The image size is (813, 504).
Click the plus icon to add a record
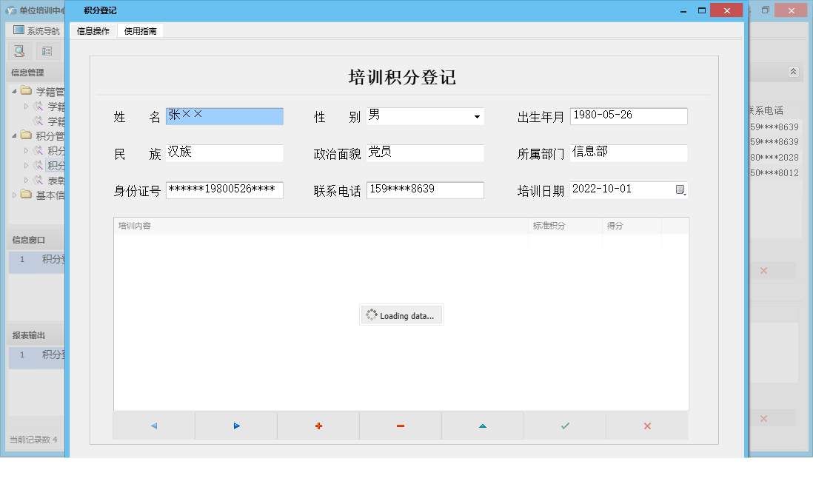pyautogui.click(x=318, y=426)
